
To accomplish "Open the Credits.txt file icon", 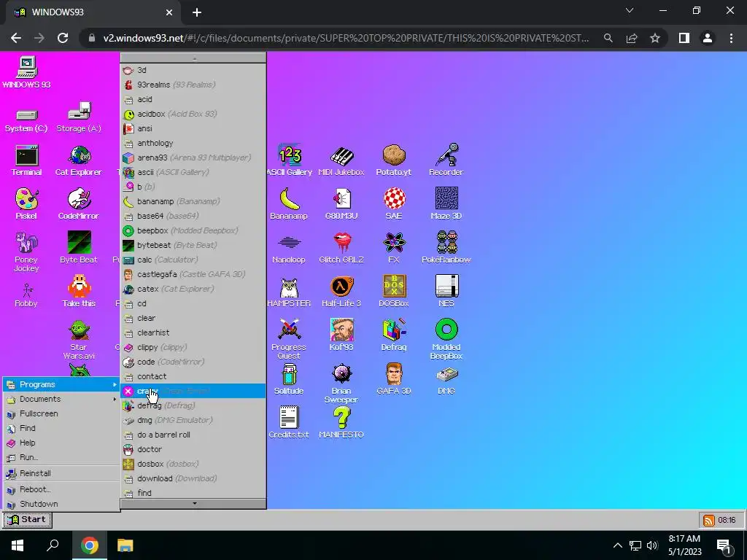I will point(289,422).
